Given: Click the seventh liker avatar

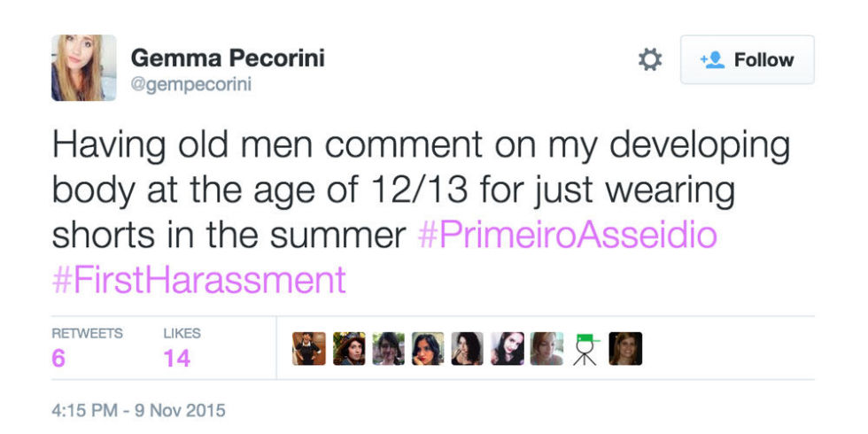Looking at the screenshot, I should coord(546,349).
